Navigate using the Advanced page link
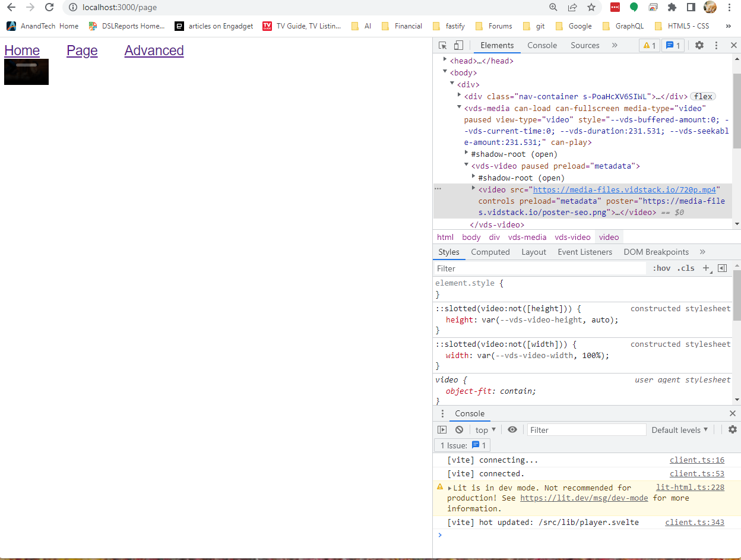 pyautogui.click(x=154, y=50)
